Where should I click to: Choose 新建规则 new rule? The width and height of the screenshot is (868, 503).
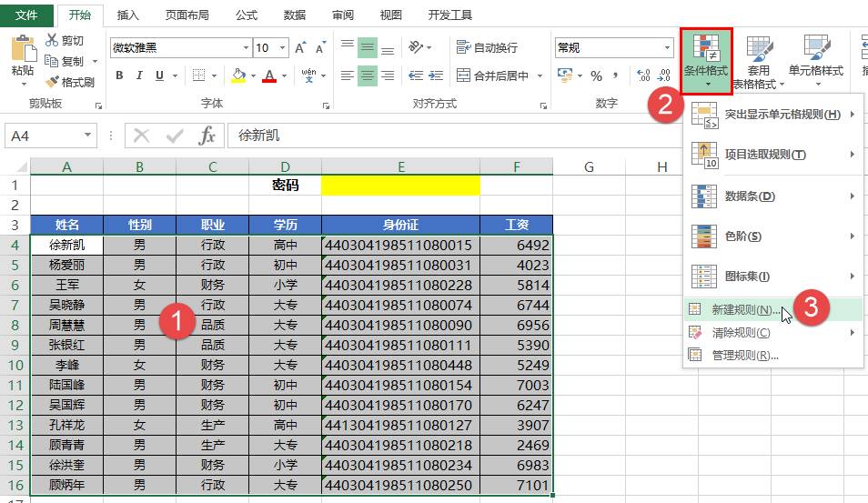[773, 309]
